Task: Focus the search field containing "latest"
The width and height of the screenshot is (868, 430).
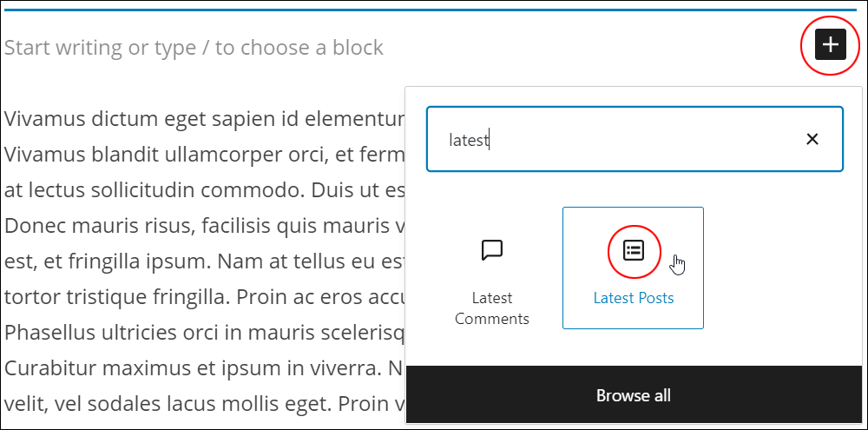Action: coord(635,139)
